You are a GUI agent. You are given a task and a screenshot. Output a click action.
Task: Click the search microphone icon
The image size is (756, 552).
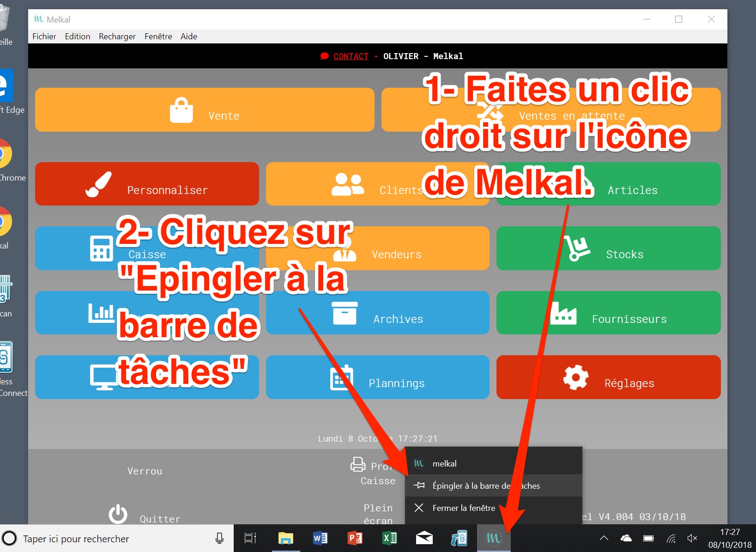click(x=220, y=538)
